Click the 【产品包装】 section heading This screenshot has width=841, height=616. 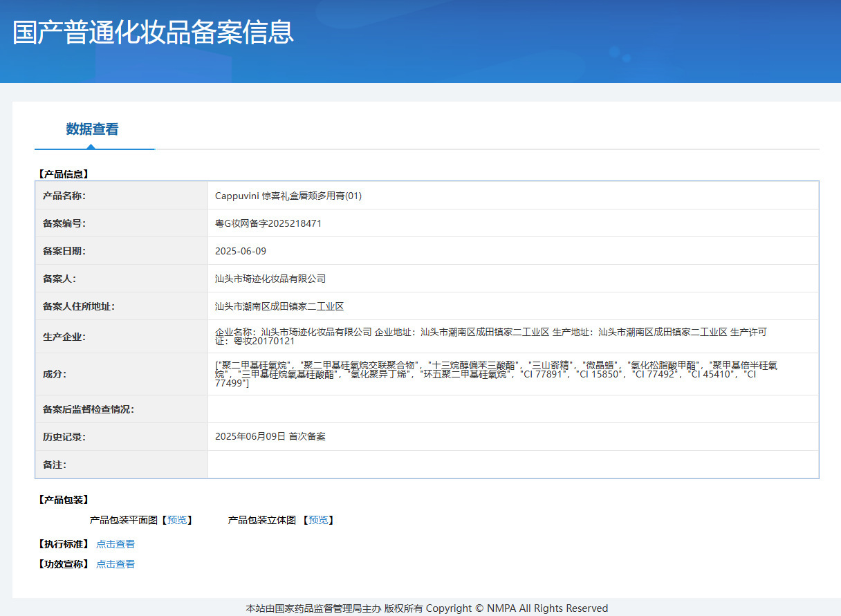coord(64,500)
